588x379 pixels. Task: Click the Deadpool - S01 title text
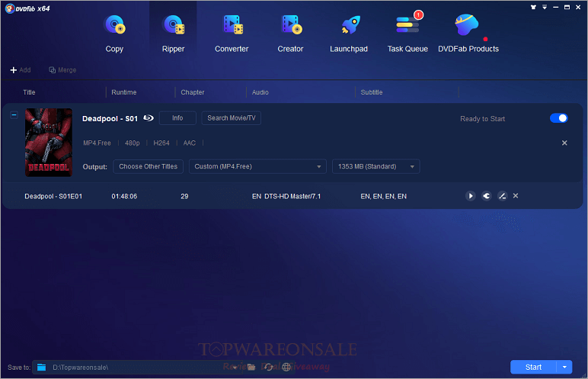(x=110, y=118)
